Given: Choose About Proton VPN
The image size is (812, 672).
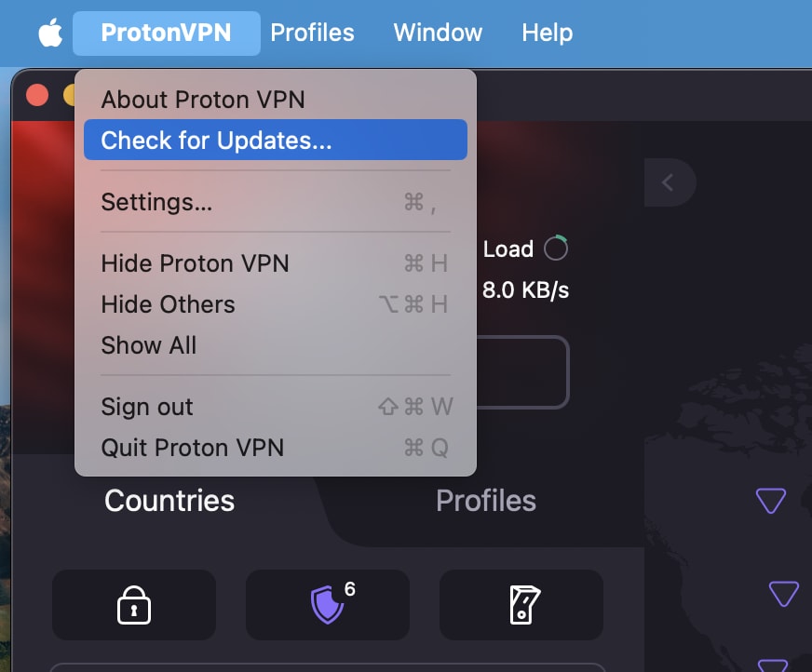Looking at the screenshot, I should click(276, 100).
